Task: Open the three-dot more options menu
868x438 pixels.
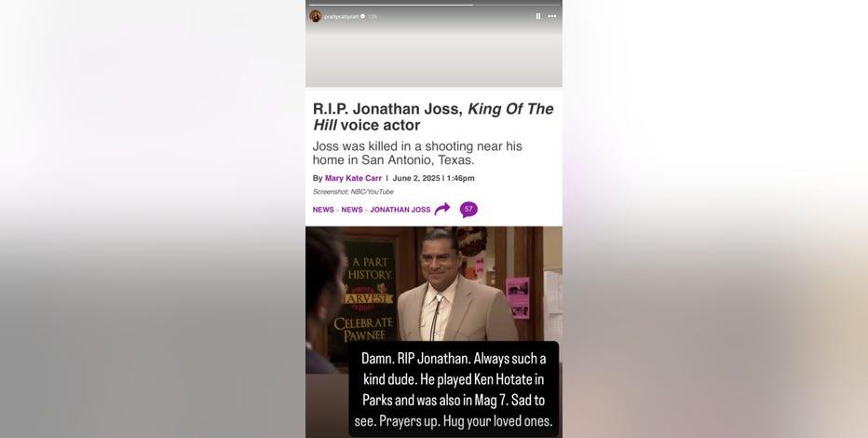Action: [552, 16]
